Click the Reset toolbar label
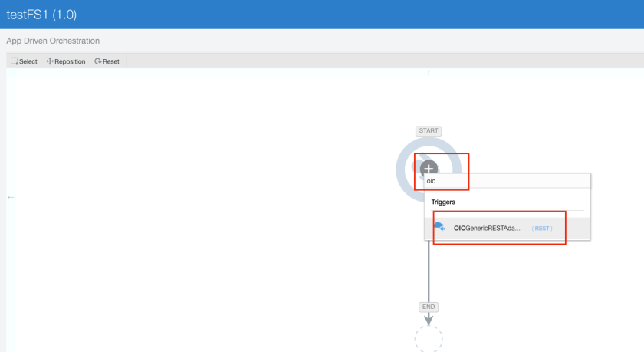Image resolution: width=644 pixels, height=352 pixels. 111,61
